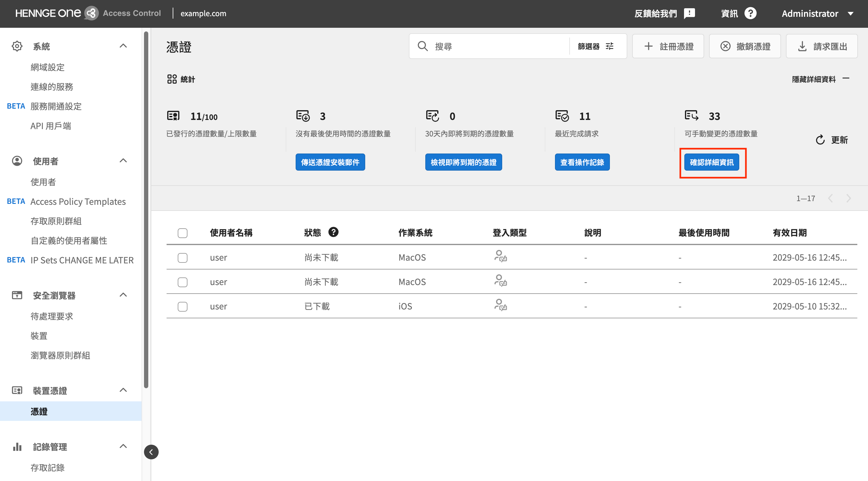
Task: Open 待處理要求 in the sidebar
Action: 52,316
